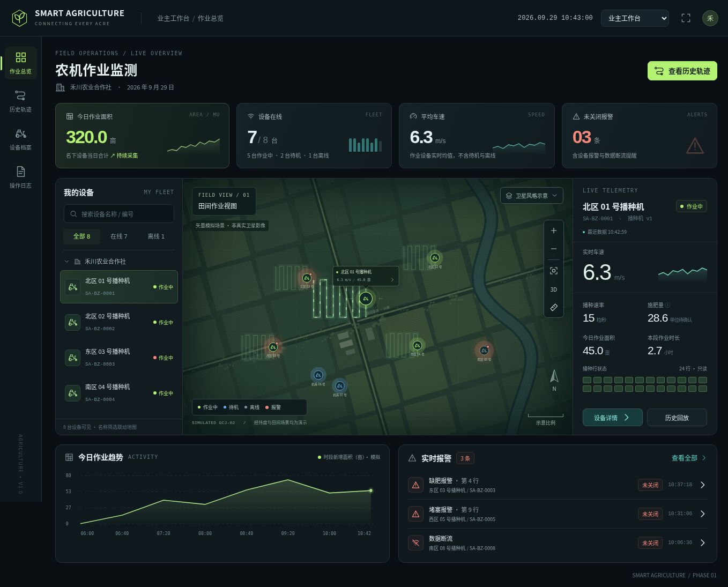Zoom in on the field map
This screenshot has width=728, height=587.
tap(554, 231)
